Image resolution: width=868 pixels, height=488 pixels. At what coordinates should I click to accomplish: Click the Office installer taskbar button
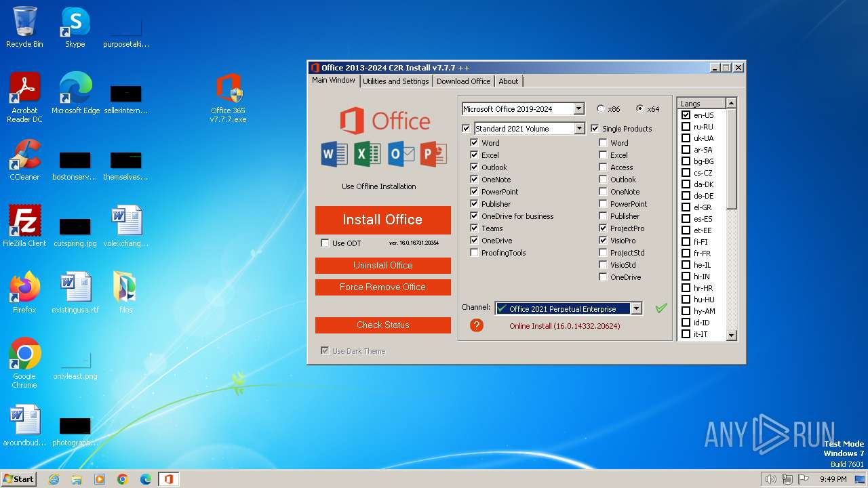coord(169,479)
